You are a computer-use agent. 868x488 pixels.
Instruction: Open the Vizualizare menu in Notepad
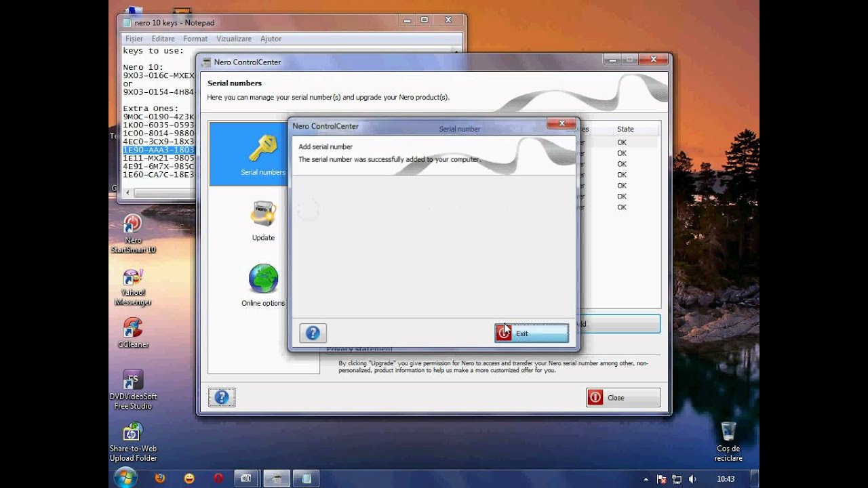click(x=234, y=39)
